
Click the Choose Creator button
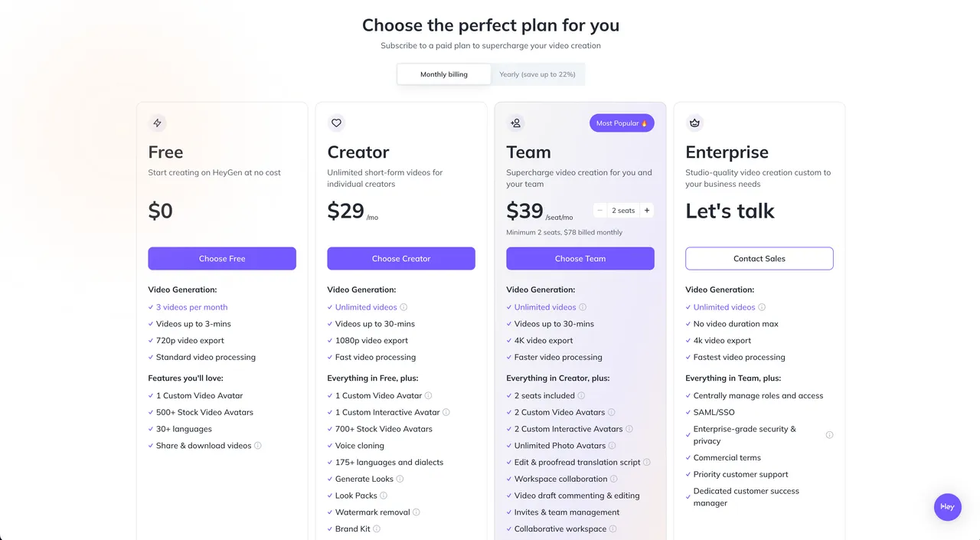pos(401,258)
